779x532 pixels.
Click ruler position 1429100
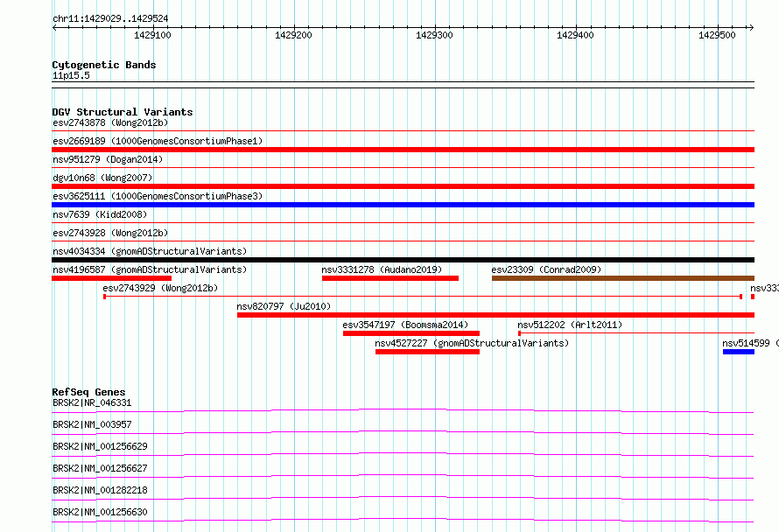tap(152, 35)
